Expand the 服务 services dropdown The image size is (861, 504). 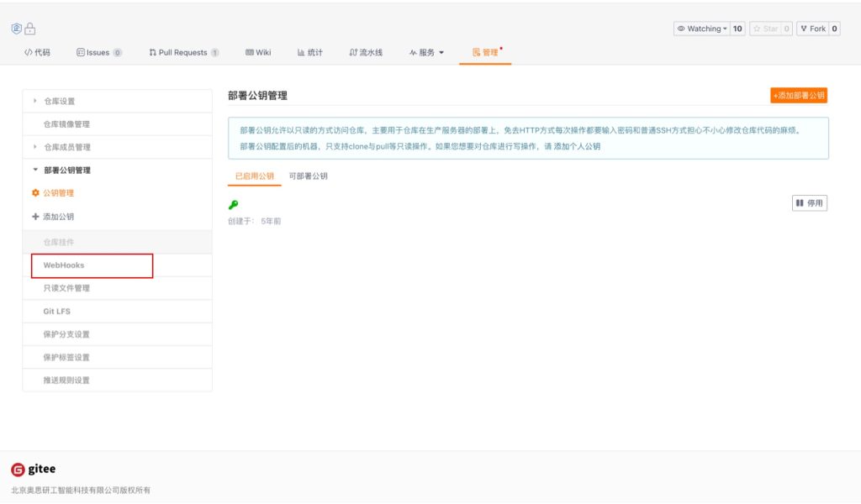click(427, 52)
